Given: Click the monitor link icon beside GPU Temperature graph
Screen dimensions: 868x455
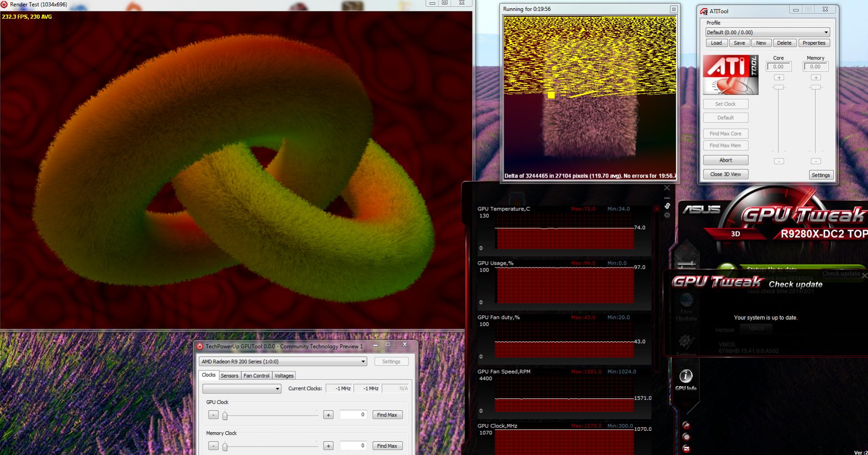Looking at the screenshot, I should (x=667, y=206).
